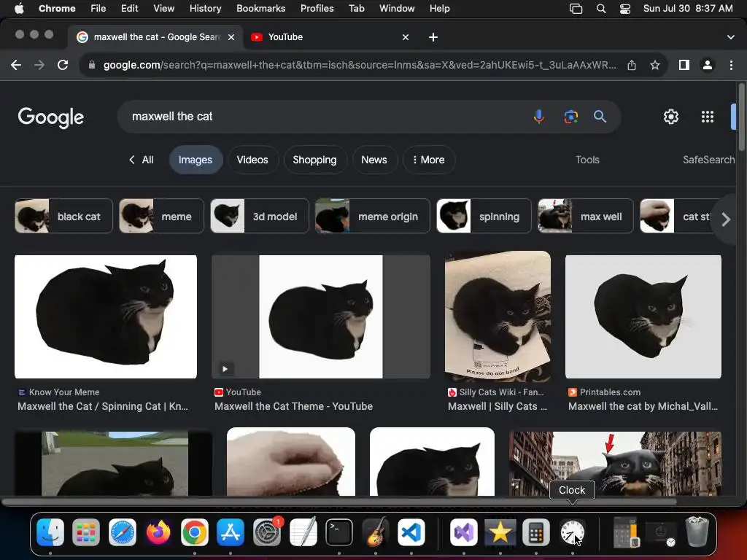Open Visual Studio Code from the Dock
The height and width of the screenshot is (560, 747).
411,532
